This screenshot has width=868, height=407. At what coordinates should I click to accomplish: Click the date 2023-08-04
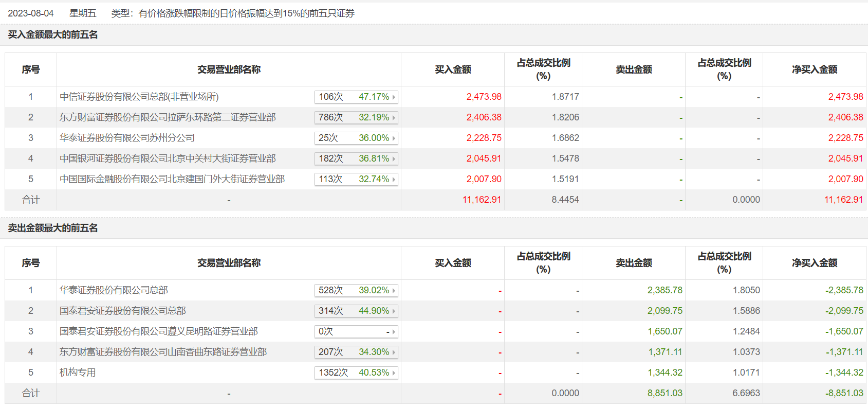(31, 13)
